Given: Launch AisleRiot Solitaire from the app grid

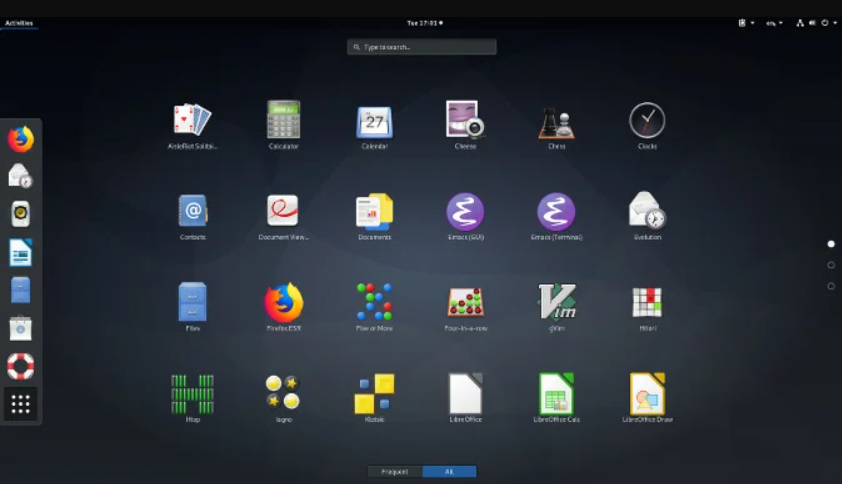Looking at the screenshot, I should tap(192, 126).
